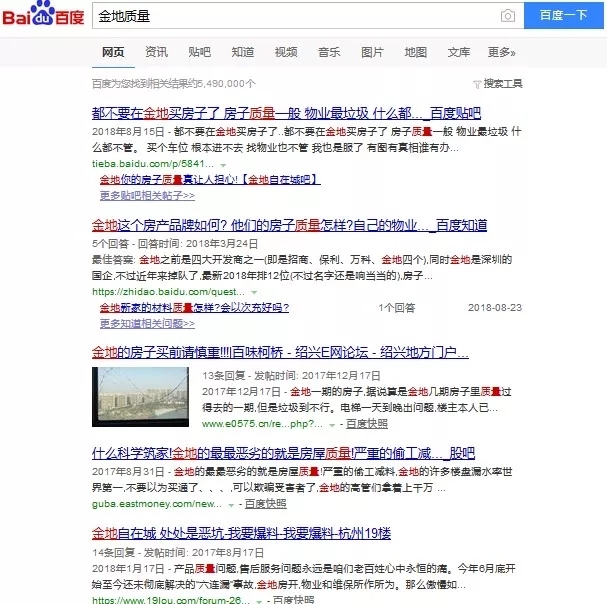Open sub-link 金地新家的材料质量怎样
The image size is (607, 604).
click(x=194, y=308)
